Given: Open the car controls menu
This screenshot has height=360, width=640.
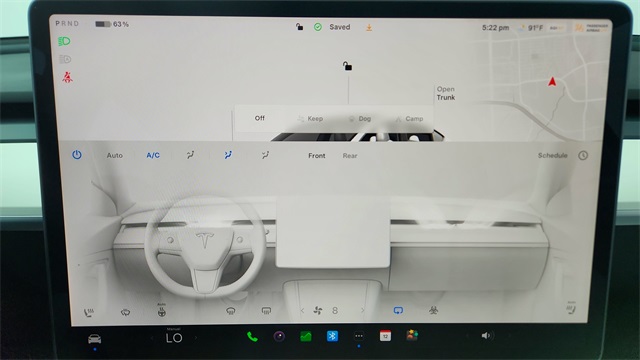Looking at the screenshot, I should tap(94, 339).
